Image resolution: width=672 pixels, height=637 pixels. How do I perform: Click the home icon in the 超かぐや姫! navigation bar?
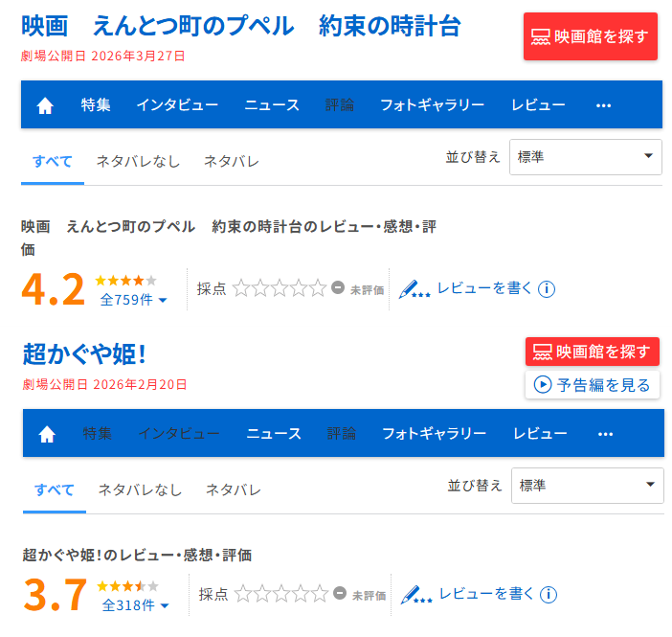(47, 434)
